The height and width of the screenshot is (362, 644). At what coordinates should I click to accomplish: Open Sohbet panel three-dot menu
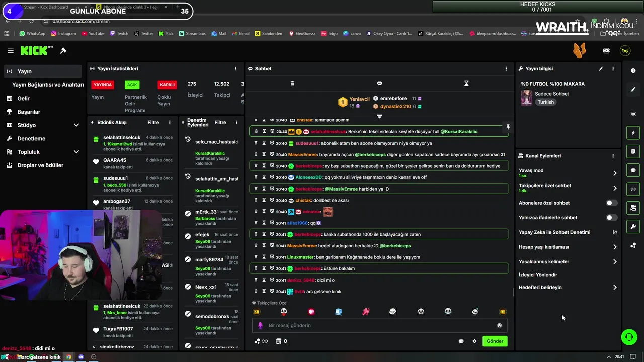[x=506, y=69]
